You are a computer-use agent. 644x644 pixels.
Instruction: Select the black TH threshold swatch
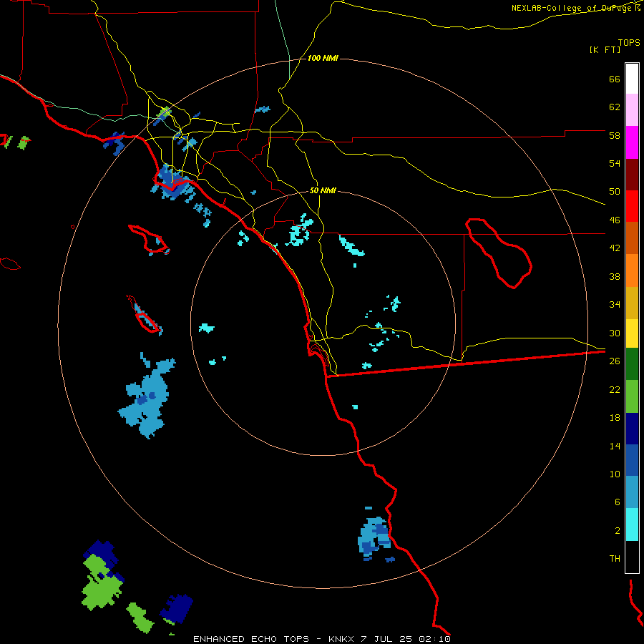(632, 557)
